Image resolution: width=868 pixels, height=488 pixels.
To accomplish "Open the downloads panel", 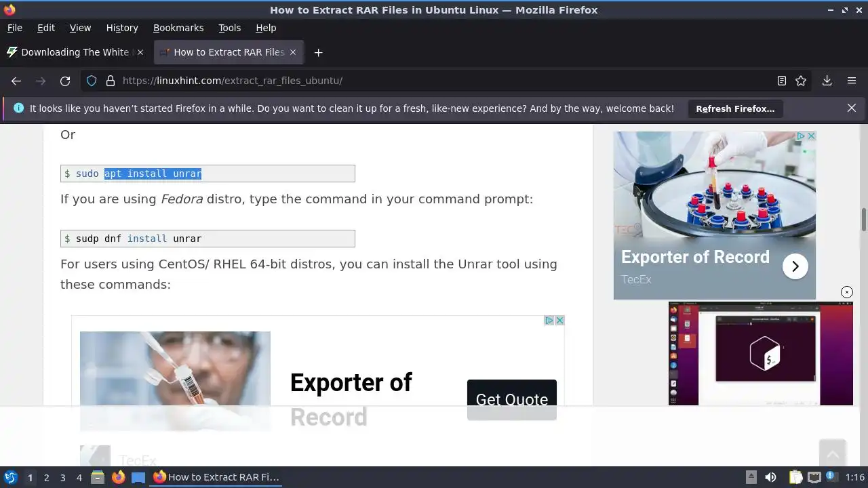I will (827, 81).
